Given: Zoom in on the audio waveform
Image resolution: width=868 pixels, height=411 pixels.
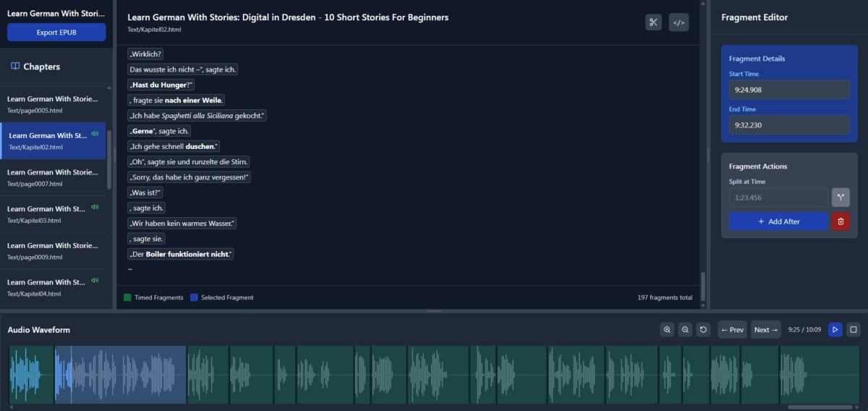Looking at the screenshot, I should click(x=667, y=330).
